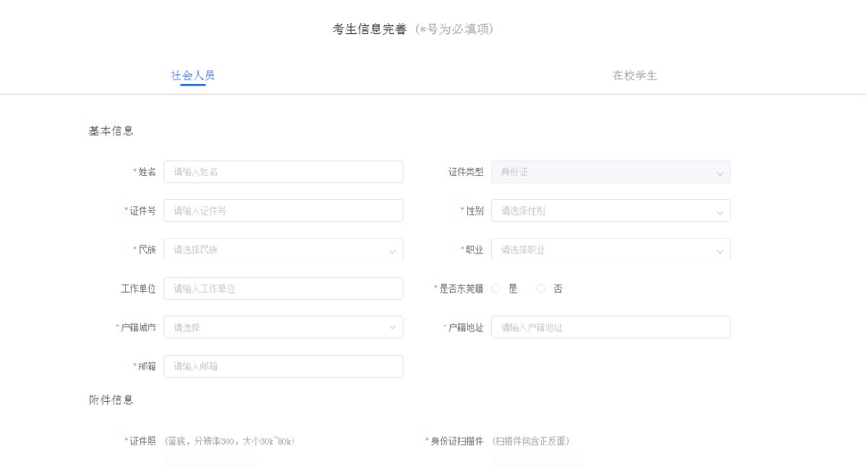Click the chevron arrow in 证件类型 field
This screenshot has width=868, height=467.
pyautogui.click(x=720, y=173)
